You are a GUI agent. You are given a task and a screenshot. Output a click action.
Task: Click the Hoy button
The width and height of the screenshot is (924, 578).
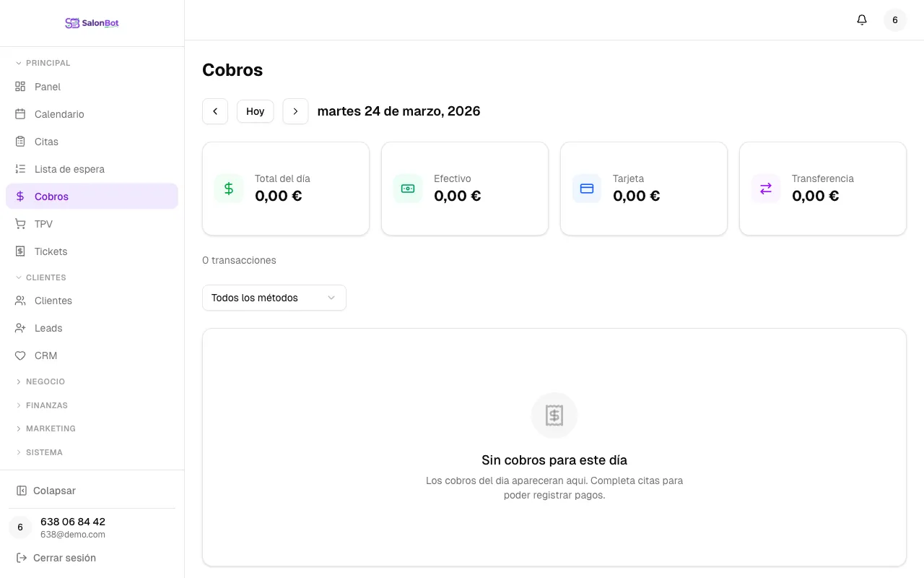[255, 111]
